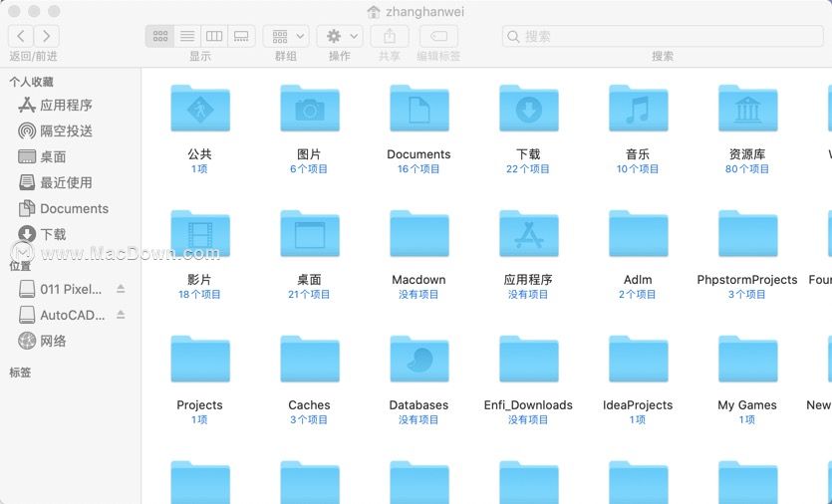The image size is (832, 504).
Task: Click the Macdown folder name label
Action: tap(418, 280)
